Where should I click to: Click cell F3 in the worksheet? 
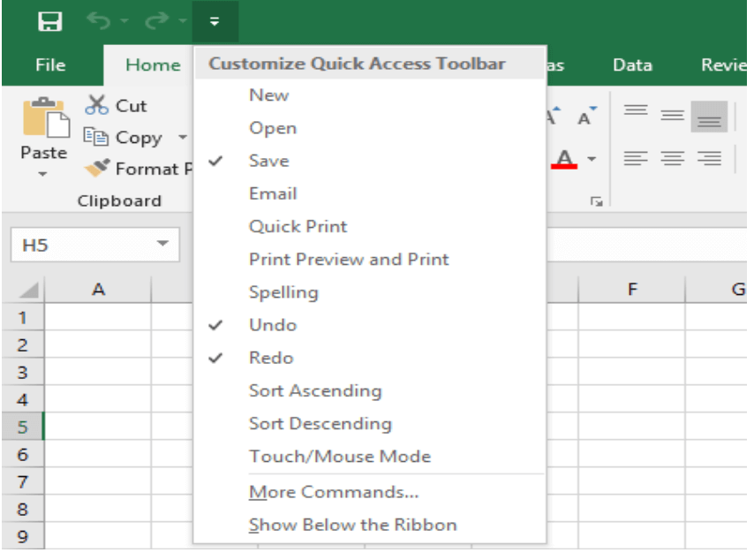tap(632, 371)
